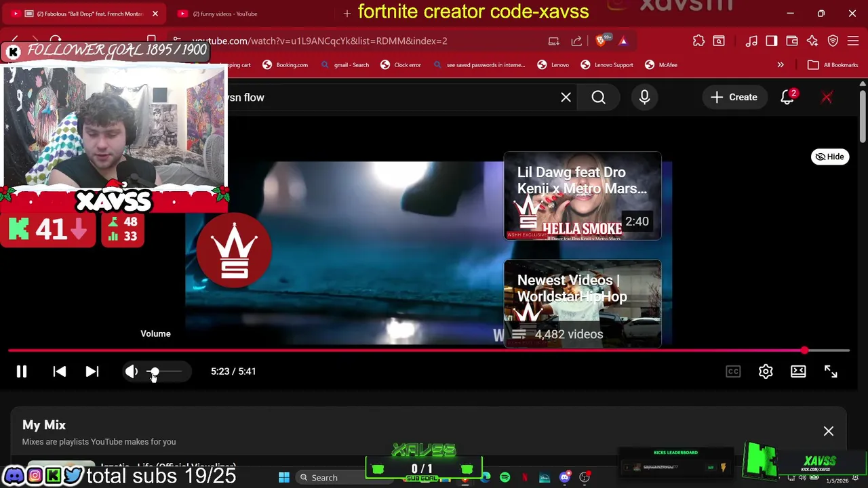Open Brave Shields lion icon

coord(601,41)
